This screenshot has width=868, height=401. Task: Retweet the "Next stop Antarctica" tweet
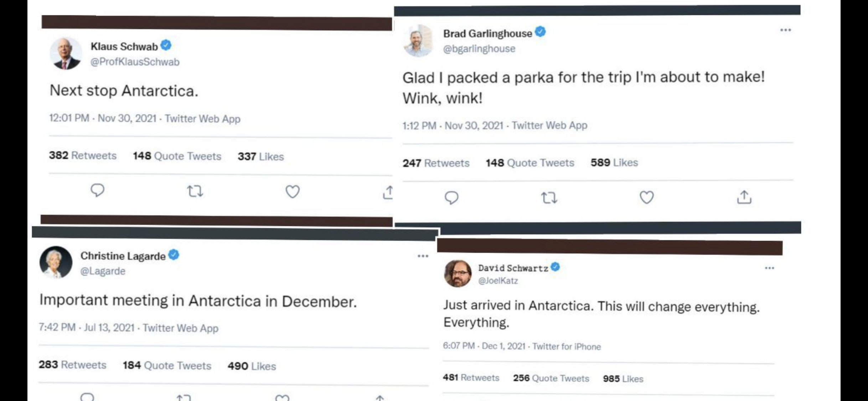195,191
